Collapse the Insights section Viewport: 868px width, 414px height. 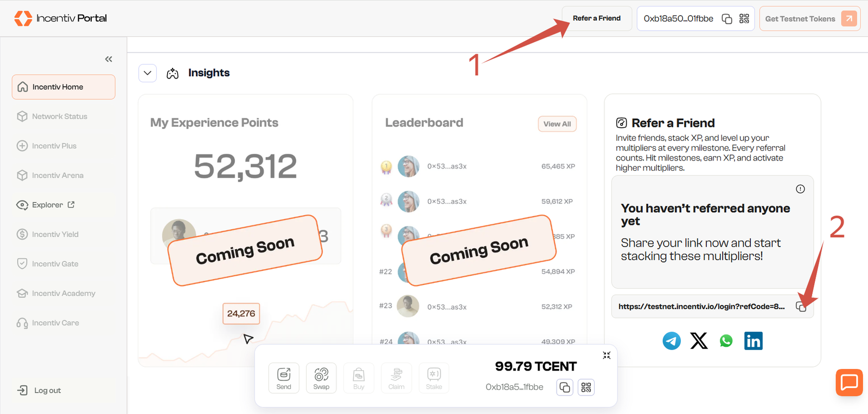pos(148,73)
